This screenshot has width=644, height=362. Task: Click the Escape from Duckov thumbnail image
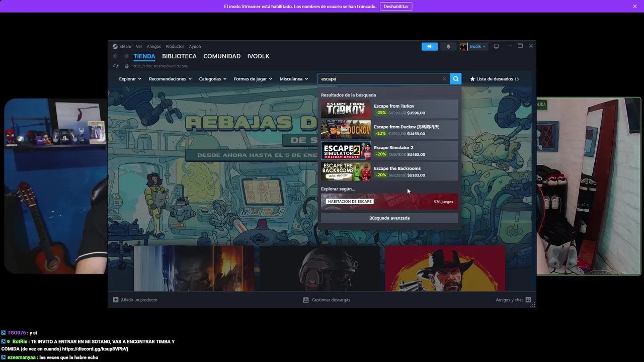(346, 130)
